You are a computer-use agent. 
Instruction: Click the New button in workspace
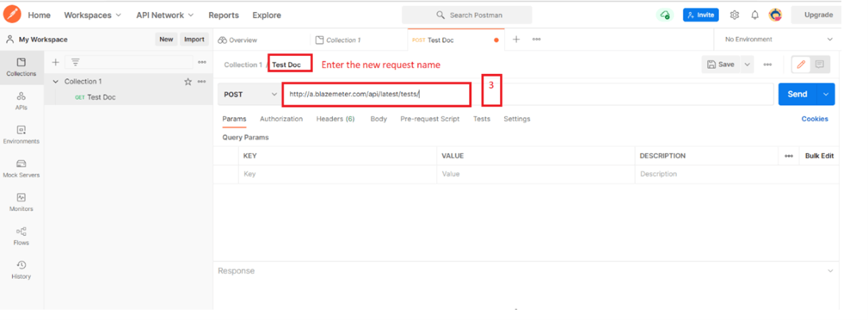click(166, 40)
